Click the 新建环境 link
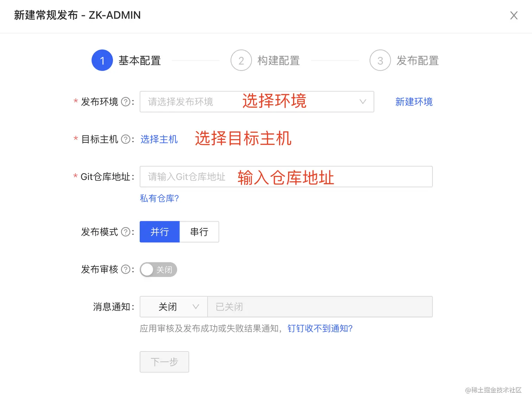 click(414, 102)
